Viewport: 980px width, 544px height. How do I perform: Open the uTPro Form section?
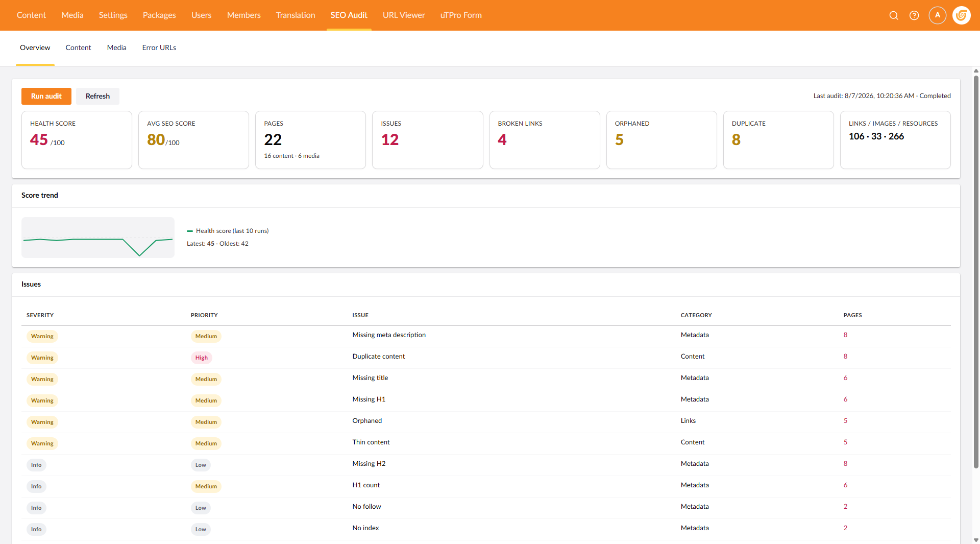click(x=461, y=15)
